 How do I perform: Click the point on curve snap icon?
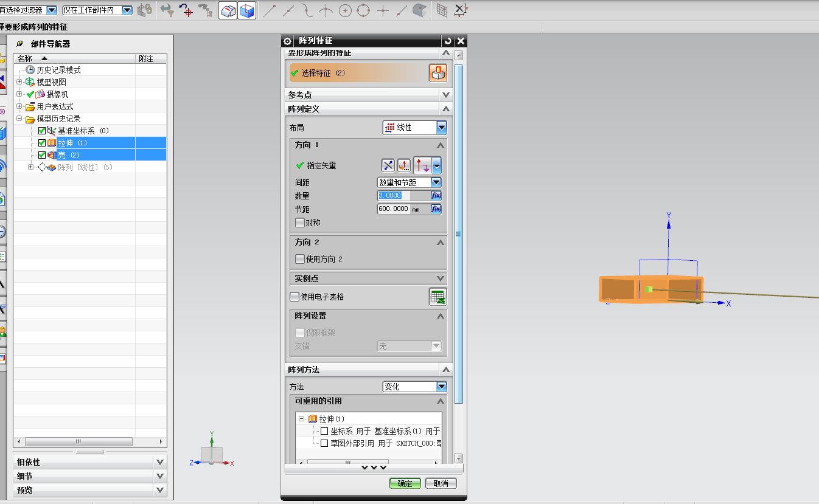pos(401,10)
